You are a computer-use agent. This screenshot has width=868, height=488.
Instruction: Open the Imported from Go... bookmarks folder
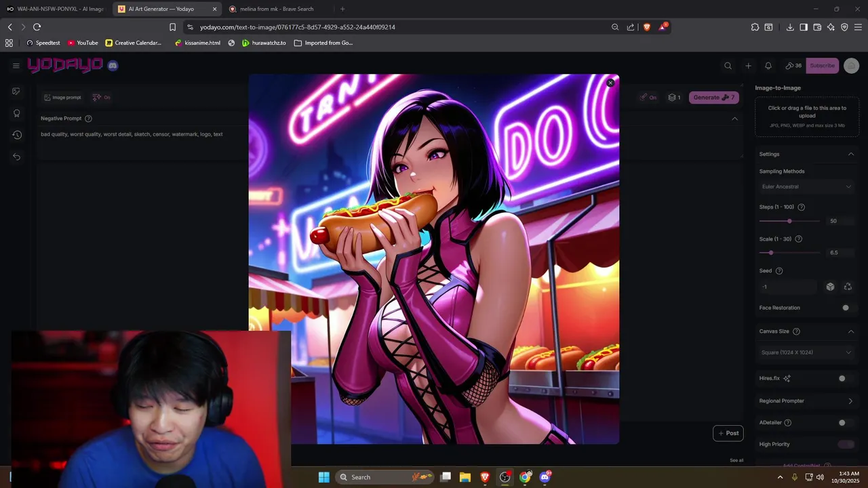(323, 43)
